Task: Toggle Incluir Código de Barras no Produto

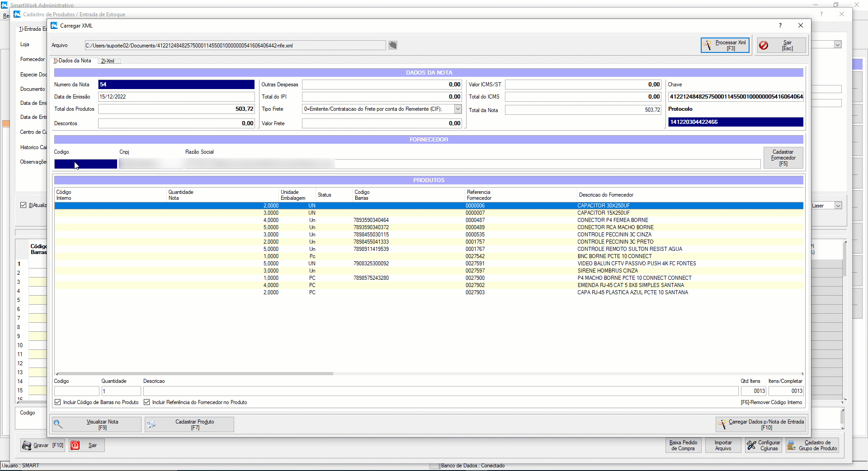Action: [x=58, y=402]
